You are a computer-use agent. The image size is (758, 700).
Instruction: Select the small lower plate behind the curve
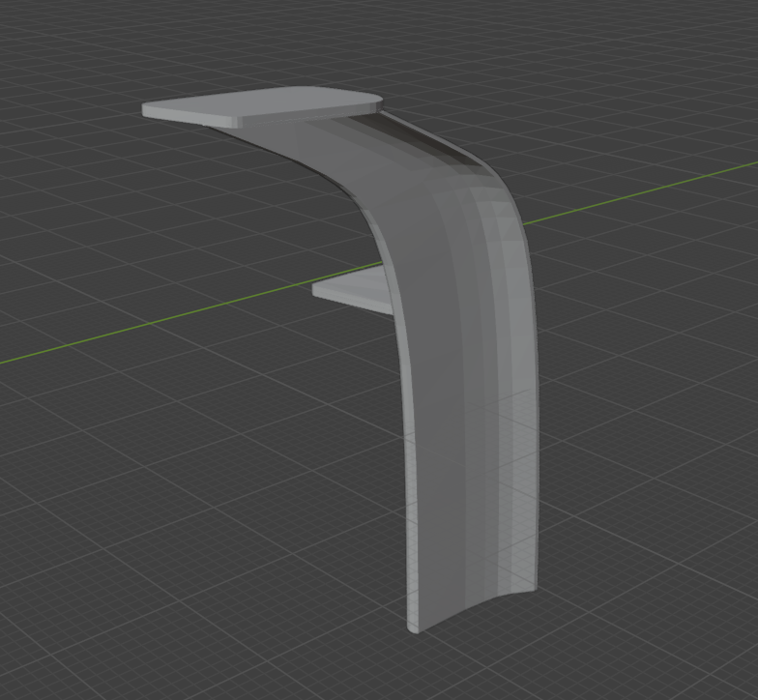coord(353,290)
